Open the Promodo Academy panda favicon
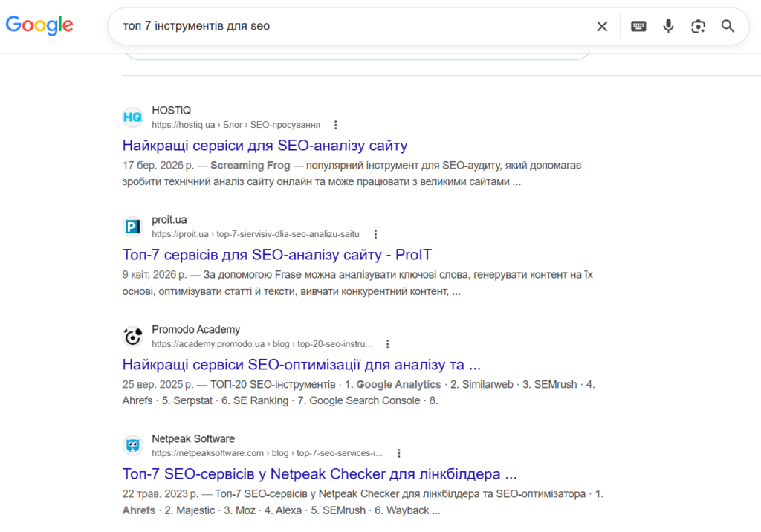The width and height of the screenshot is (761, 532). point(132,336)
